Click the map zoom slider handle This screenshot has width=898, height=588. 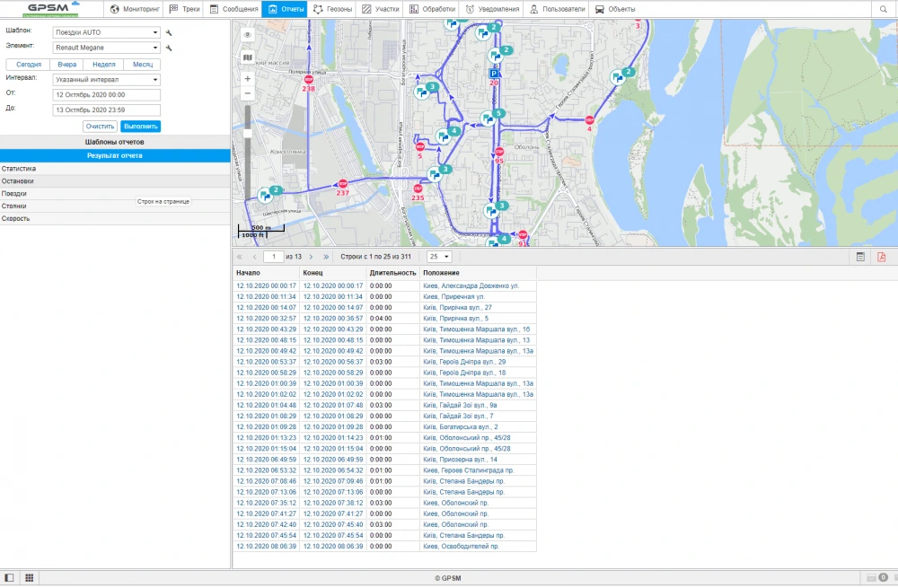coord(248,133)
